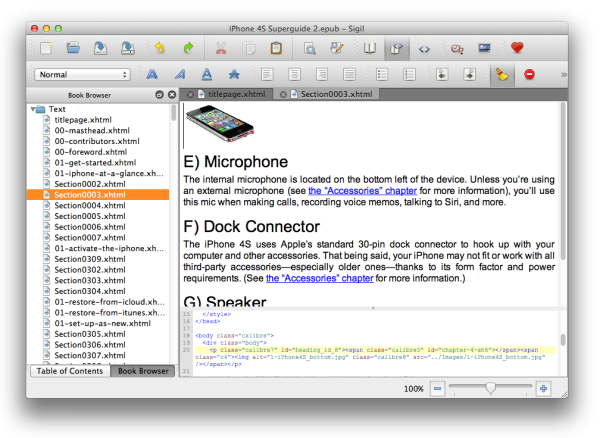The width and height of the screenshot is (606, 438).
Task: Collapse the Text folder
Action: click(33, 109)
